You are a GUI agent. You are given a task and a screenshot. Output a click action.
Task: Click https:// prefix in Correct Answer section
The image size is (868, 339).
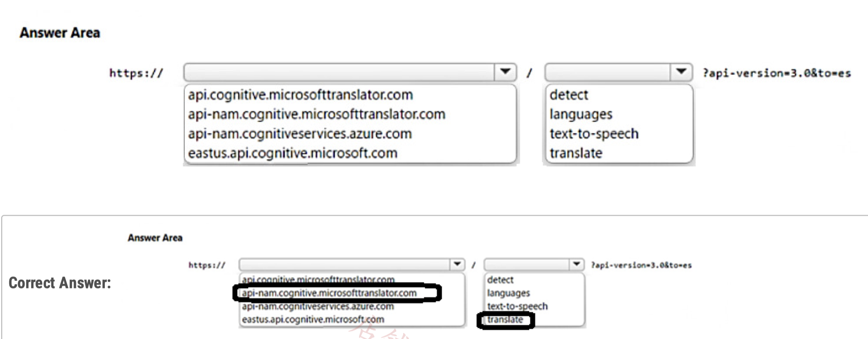pyautogui.click(x=207, y=265)
